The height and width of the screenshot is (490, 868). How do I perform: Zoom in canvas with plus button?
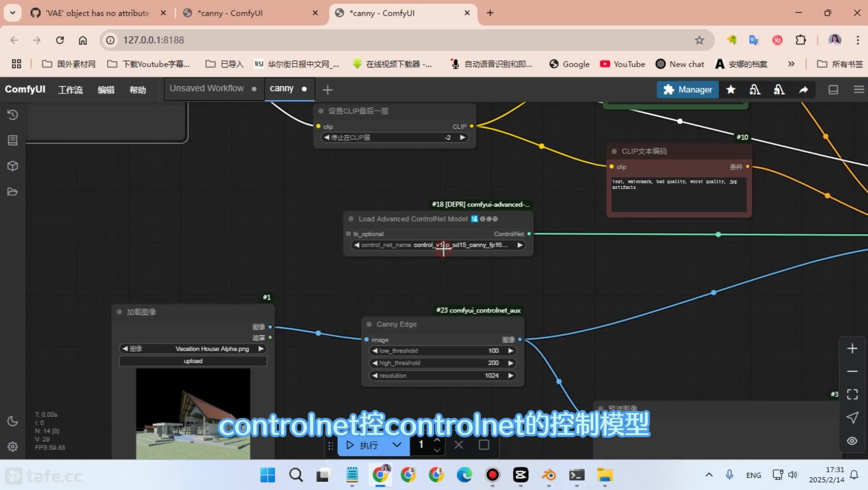coord(852,348)
